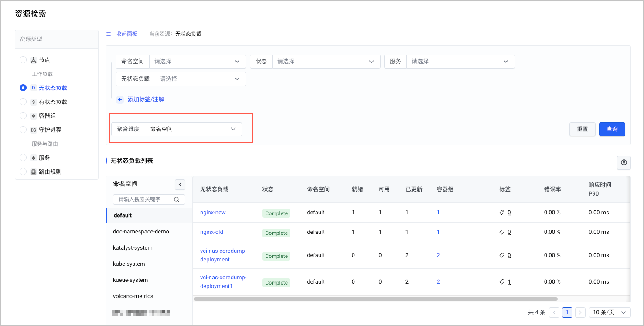
Task: Click the 添加标签/注解 link
Action: (146, 100)
